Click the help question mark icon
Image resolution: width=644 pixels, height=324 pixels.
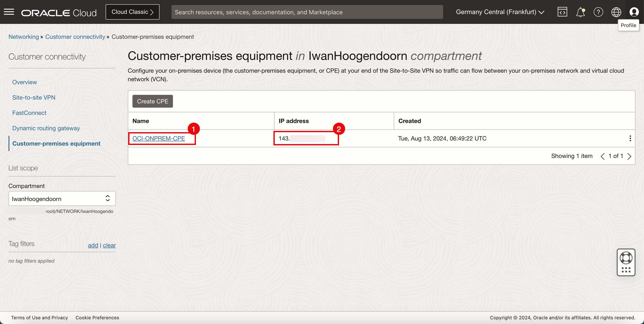click(x=598, y=12)
